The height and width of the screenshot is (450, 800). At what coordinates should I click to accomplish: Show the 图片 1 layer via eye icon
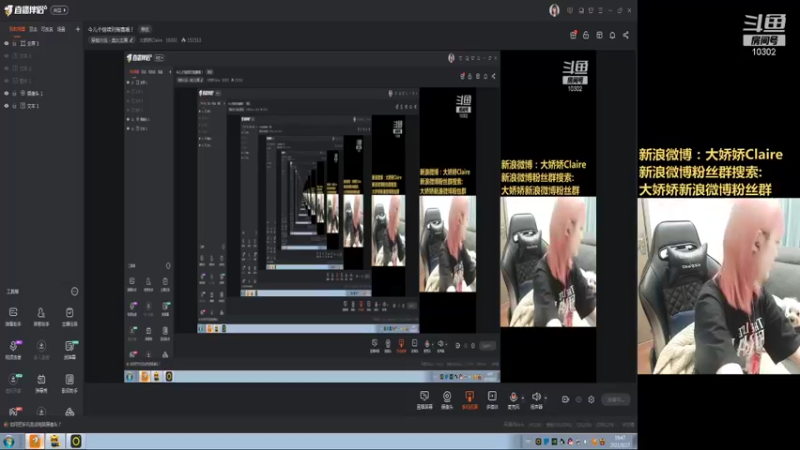[x=7, y=81]
